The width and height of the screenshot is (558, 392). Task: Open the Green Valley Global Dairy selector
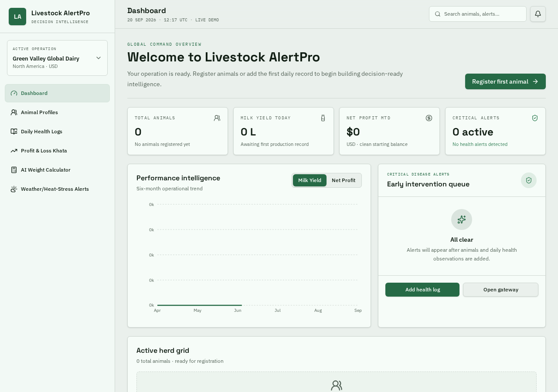point(57,58)
